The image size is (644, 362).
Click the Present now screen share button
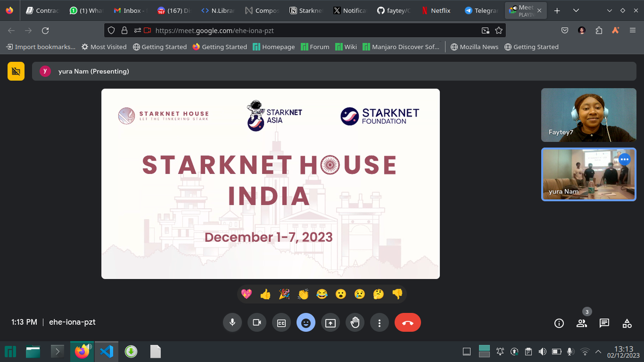tap(331, 322)
